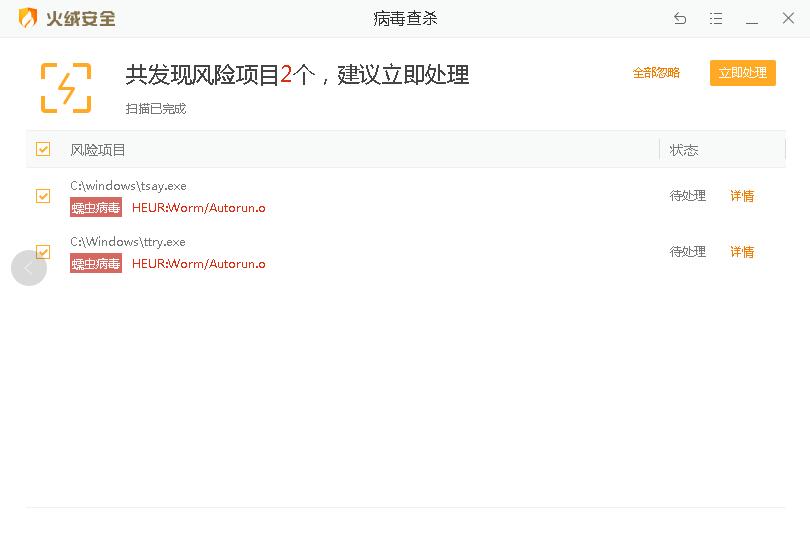The image size is (810, 536).
Task: Select the C:\windows\tsay.exe row
Action: 128,186
